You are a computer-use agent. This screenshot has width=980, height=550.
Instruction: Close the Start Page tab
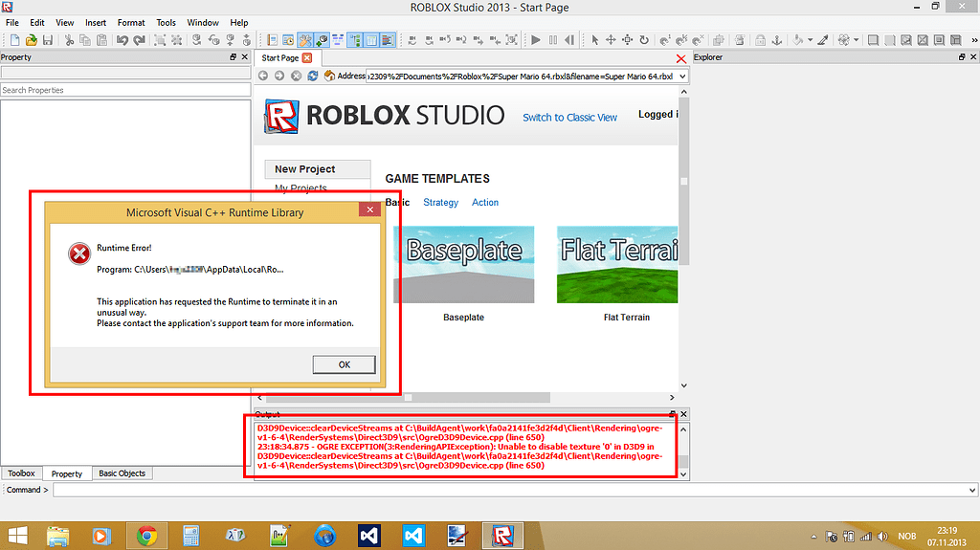tap(307, 57)
